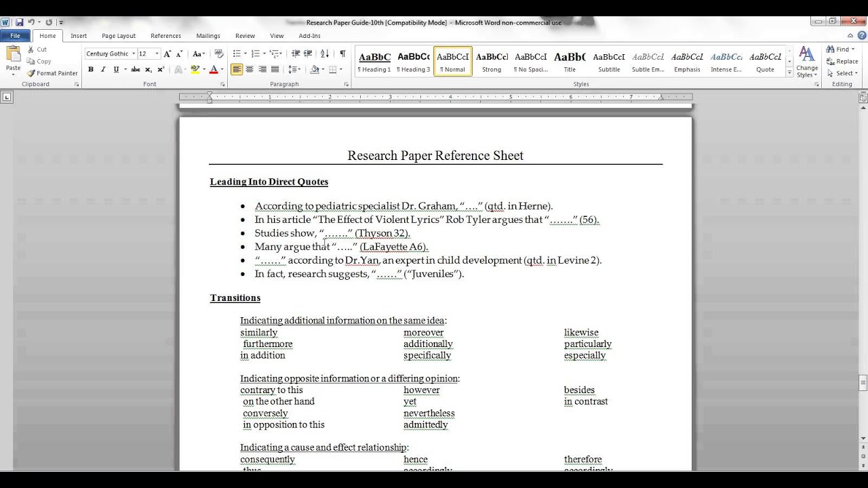Switch to the Mailings tab
The width and height of the screenshot is (868, 488).
coord(208,36)
